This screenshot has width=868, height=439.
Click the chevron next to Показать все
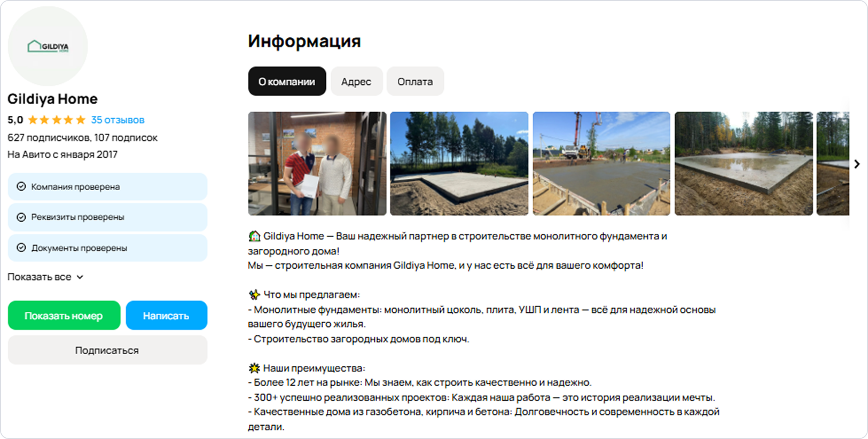(x=80, y=277)
